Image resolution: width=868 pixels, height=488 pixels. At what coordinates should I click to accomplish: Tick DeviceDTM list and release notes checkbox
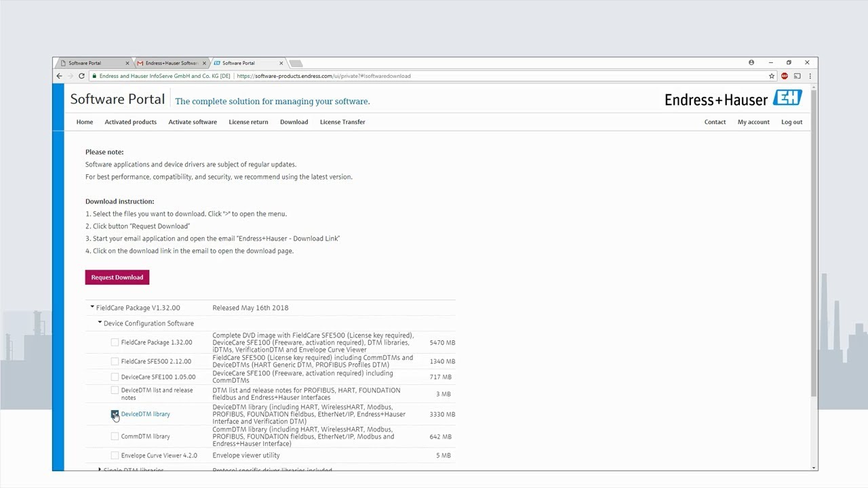coord(115,390)
